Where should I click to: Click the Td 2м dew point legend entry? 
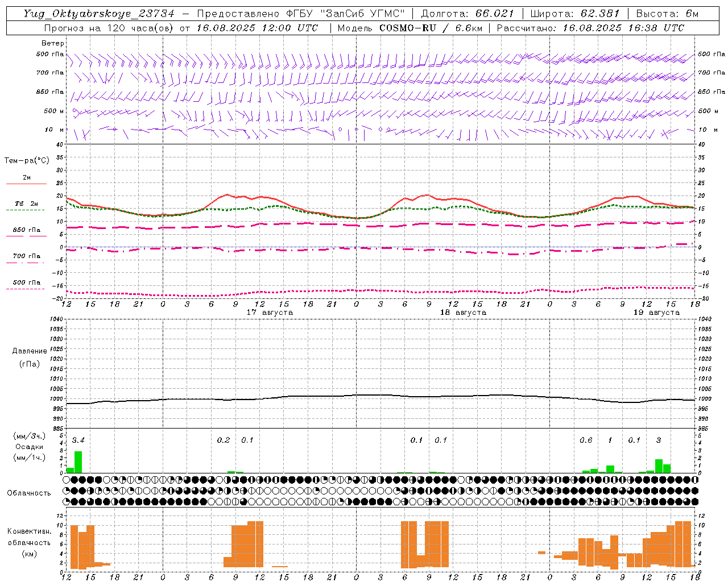26,203
